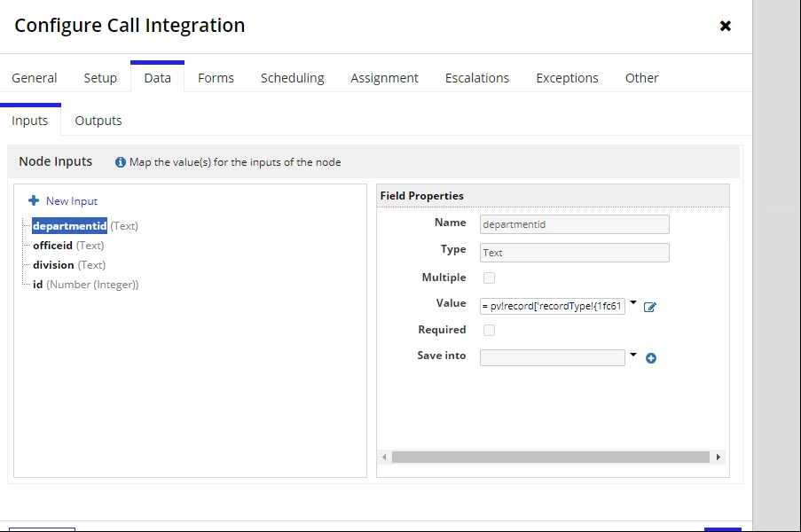Switch to the Outputs sub-tab
Viewport: 801px width, 532px height.
98,121
